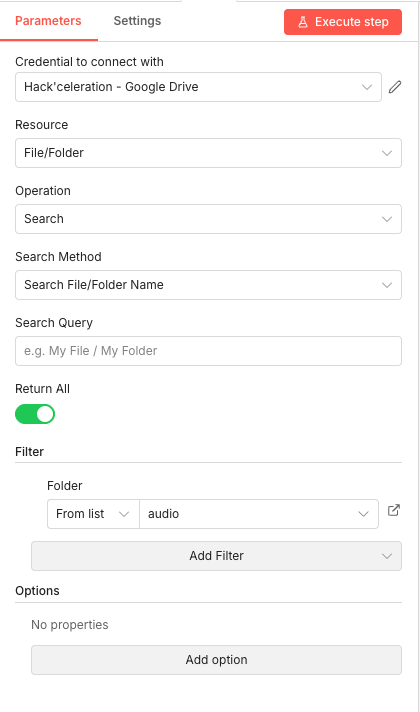The height and width of the screenshot is (712, 420).
Task: Toggle the Return All switch off
Action: pyautogui.click(x=35, y=414)
